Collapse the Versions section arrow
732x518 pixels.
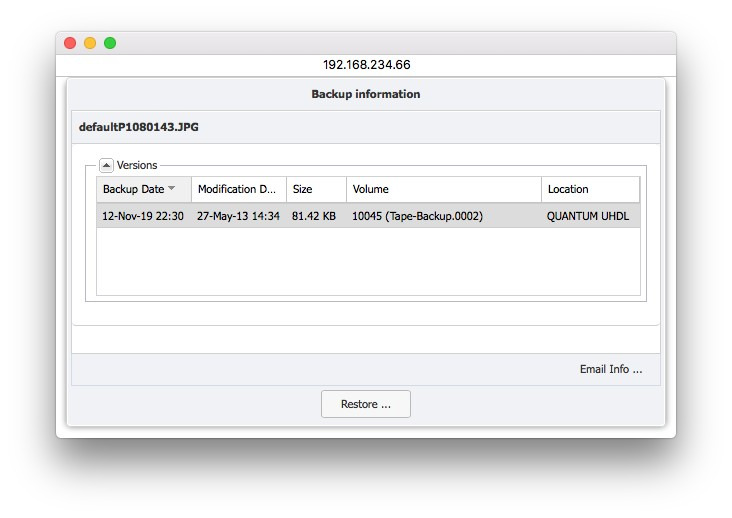[x=106, y=166]
